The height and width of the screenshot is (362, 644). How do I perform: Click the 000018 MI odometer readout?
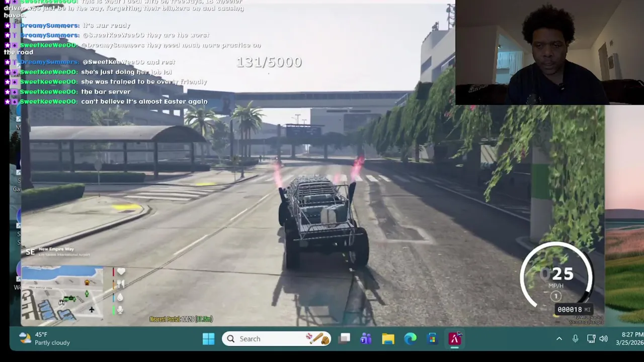click(574, 310)
